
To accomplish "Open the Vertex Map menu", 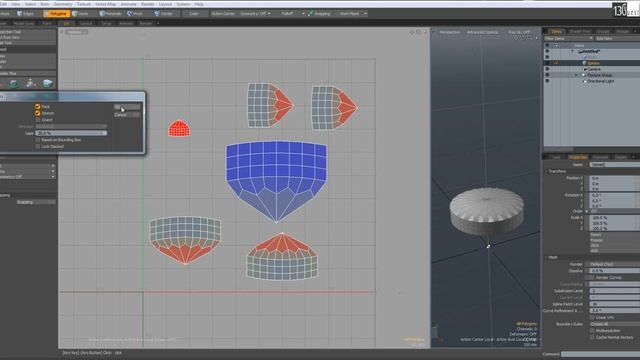I will click(x=106, y=4).
